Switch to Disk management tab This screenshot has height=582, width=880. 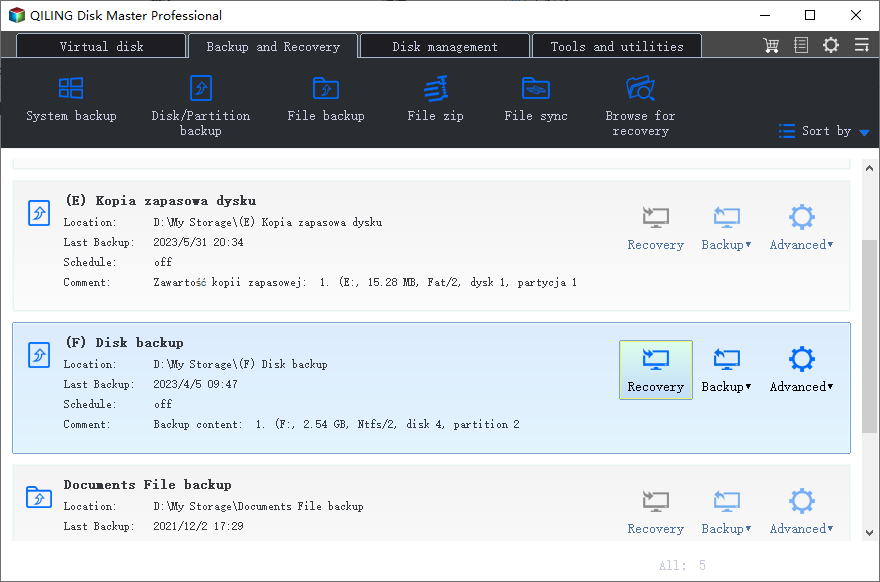pyautogui.click(x=445, y=46)
